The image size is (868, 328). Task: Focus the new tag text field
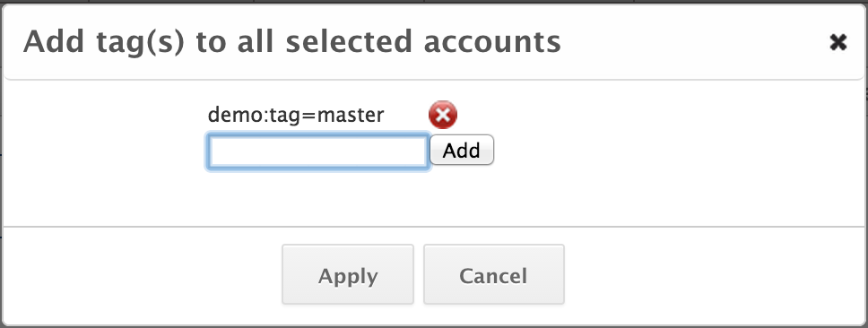point(317,151)
